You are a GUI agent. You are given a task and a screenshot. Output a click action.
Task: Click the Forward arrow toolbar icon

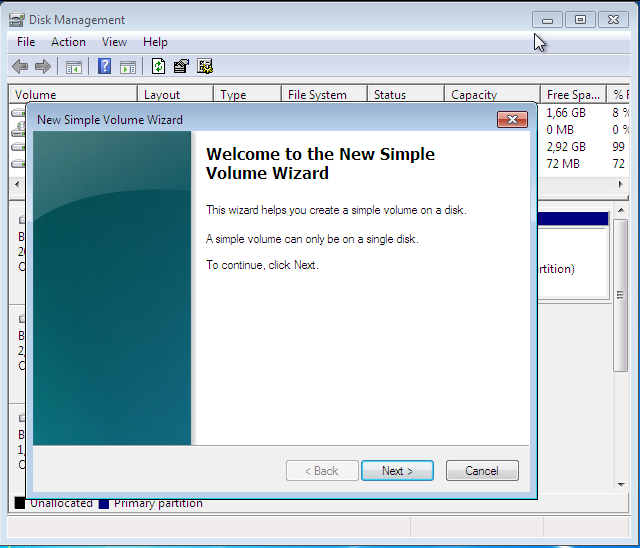[42, 67]
